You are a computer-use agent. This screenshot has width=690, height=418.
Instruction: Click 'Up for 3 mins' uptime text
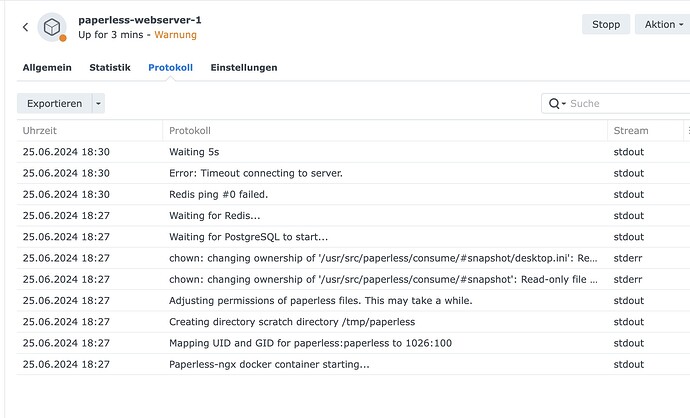point(111,35)
